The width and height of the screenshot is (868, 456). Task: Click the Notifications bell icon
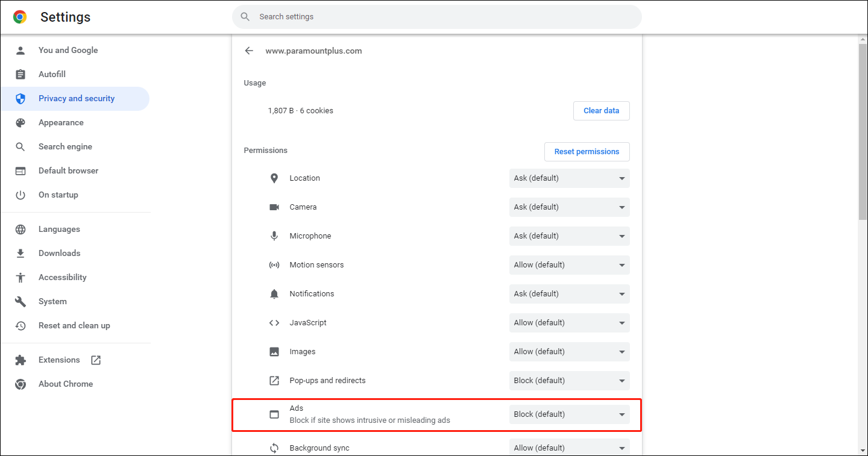tap(274, 293)
